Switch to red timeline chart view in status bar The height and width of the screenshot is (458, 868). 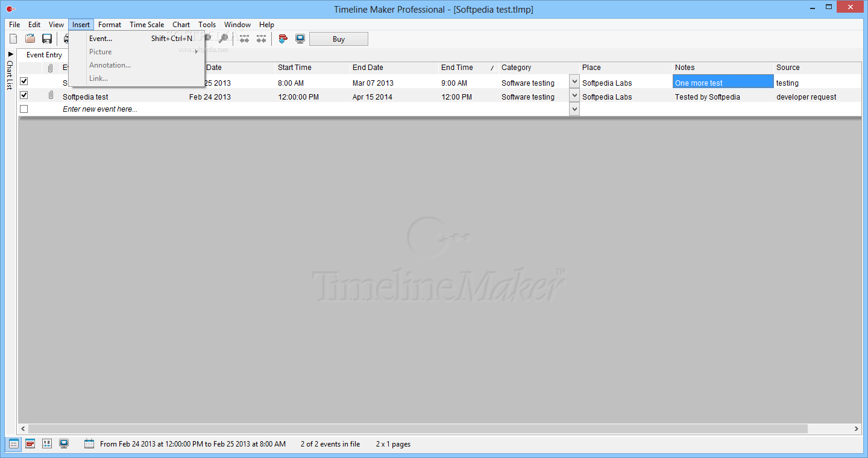(30, 444)
